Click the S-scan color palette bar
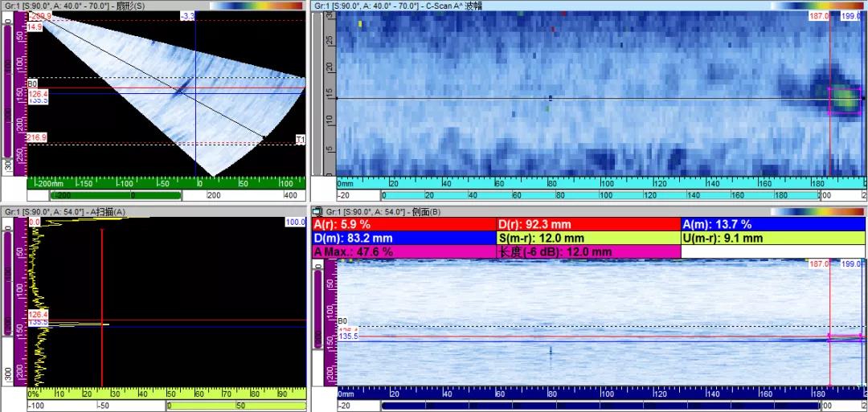The image size is (868, 412). coord(257,6)
